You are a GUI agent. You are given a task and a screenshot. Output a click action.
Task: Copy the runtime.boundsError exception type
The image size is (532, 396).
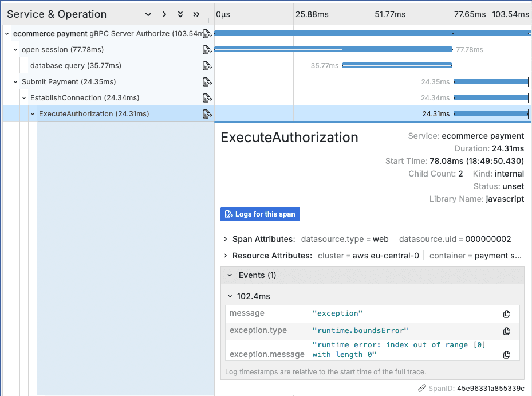pos(506,331)
